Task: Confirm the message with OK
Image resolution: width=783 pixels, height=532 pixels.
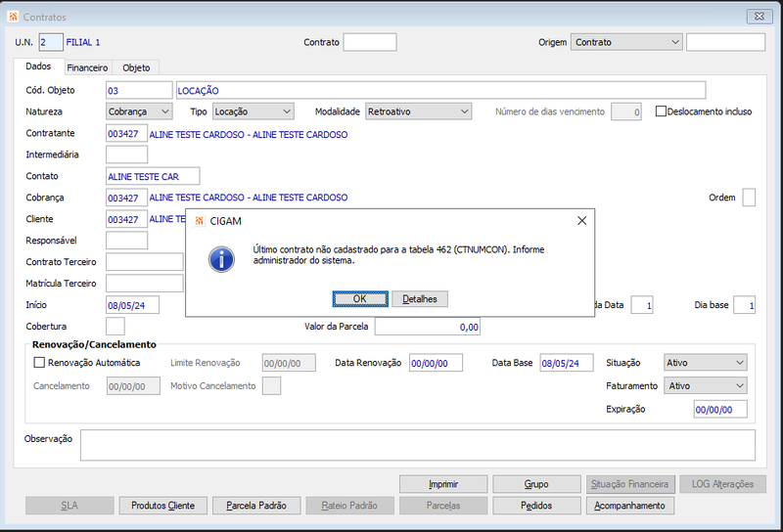Action: (360, 299)
